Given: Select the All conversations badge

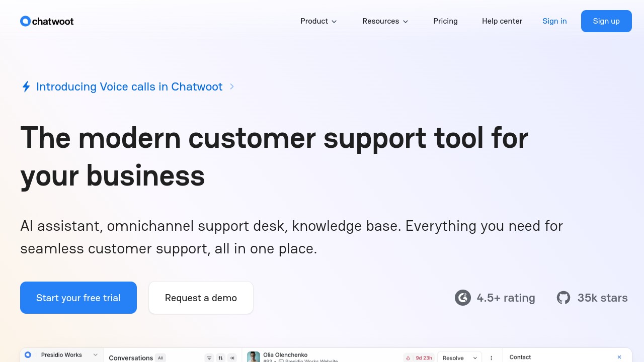Looking at the screenshot, I should (x=160, y=358).
